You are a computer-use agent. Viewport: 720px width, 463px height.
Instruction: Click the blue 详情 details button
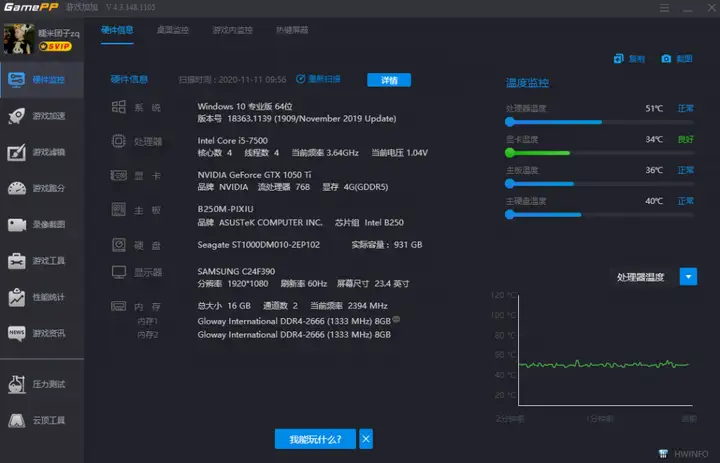389,80
